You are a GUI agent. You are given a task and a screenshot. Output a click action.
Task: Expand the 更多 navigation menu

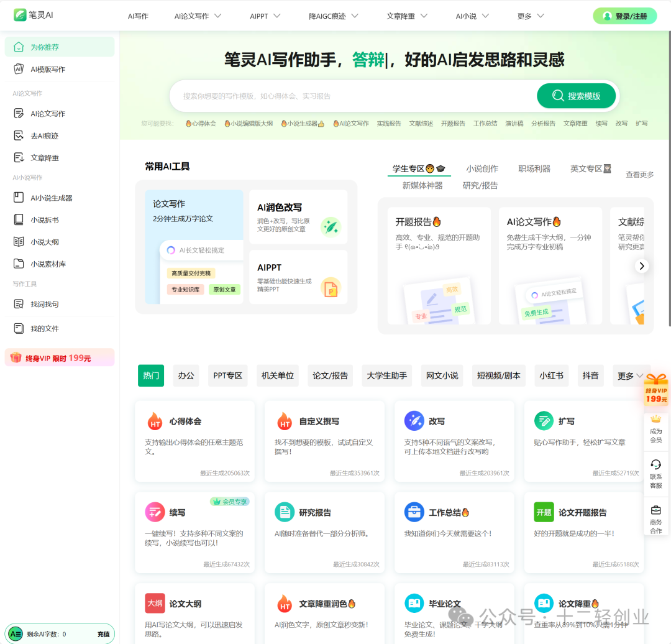(529, 16)
